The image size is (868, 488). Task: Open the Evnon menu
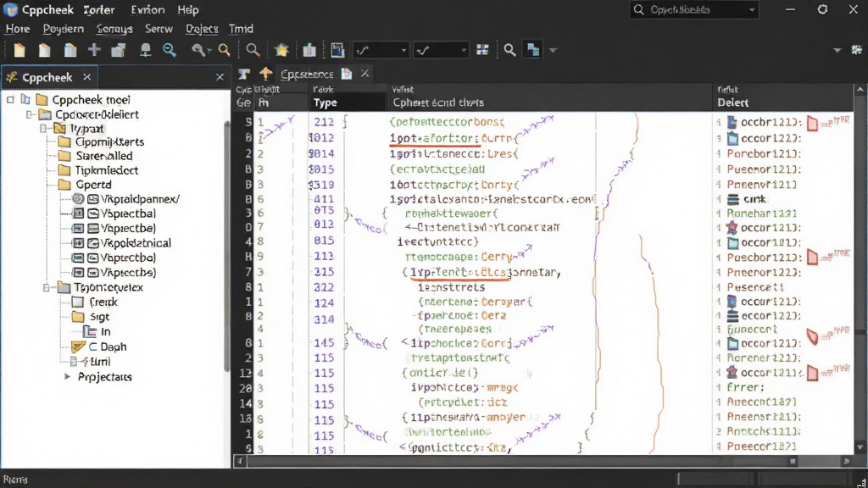(x=147, y=10)
